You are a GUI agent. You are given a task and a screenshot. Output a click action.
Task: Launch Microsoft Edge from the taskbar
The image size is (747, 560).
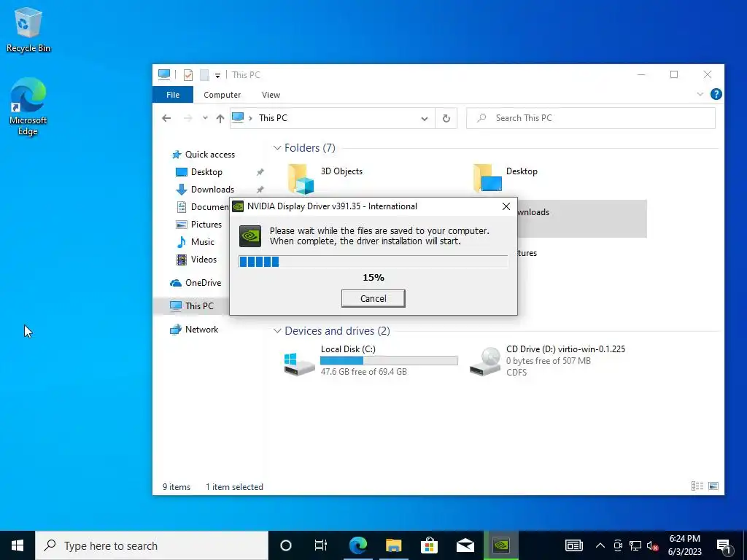tap(357, 545)
